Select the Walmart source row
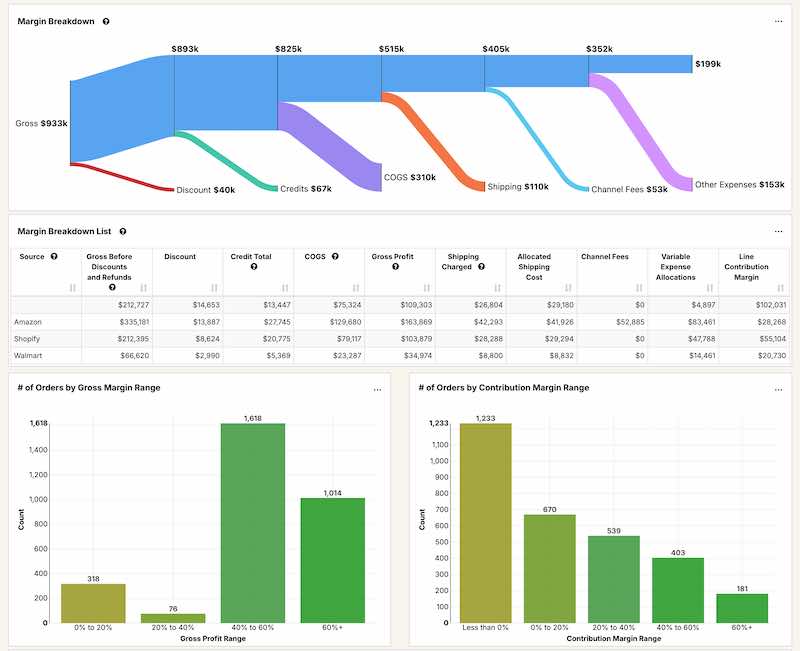Viewport: 800px width, 651px height. 30,355
